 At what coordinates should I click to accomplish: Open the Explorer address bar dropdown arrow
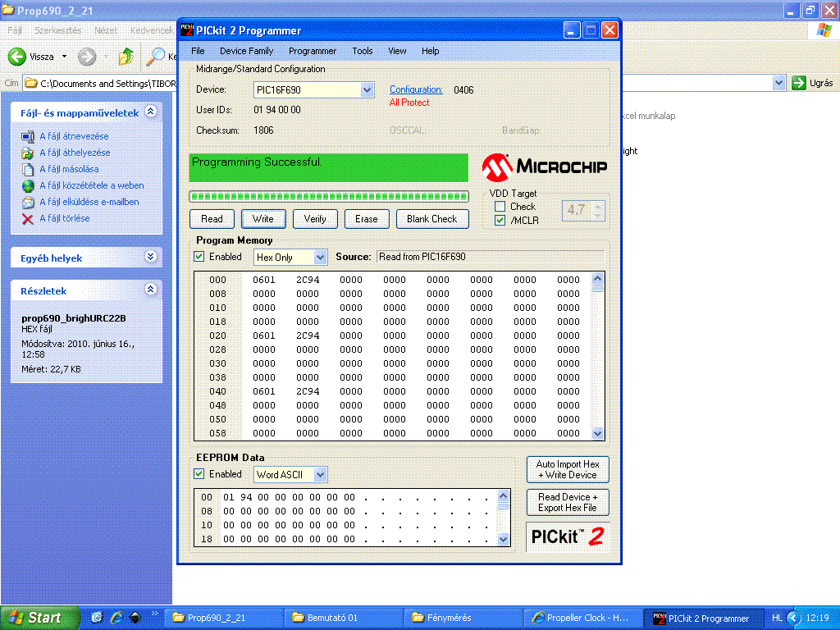coord(778,83)
